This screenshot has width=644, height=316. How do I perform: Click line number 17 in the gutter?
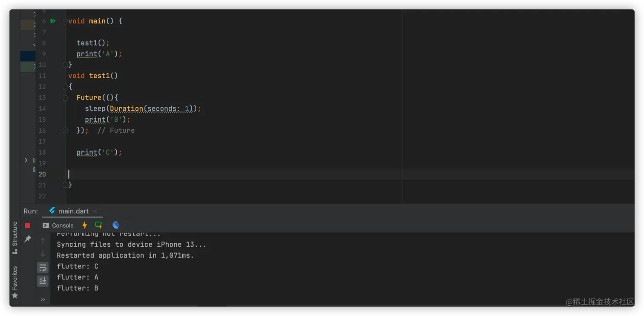point(42,141)
